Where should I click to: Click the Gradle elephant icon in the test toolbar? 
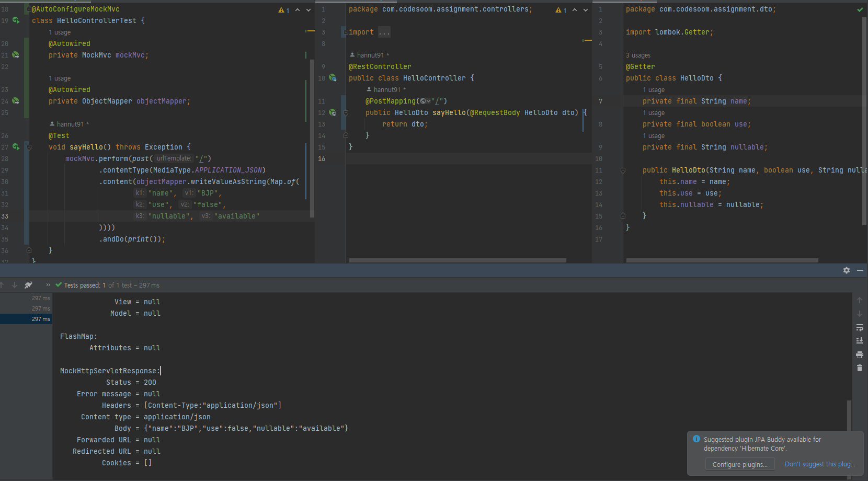(x=28, y=285)
